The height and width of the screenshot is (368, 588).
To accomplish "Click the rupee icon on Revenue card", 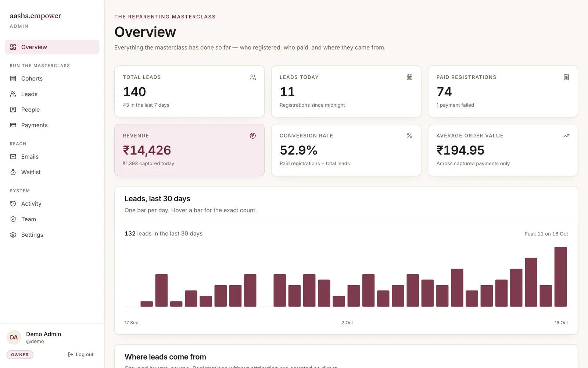I will pyautogui.click(x=253, y=136).
